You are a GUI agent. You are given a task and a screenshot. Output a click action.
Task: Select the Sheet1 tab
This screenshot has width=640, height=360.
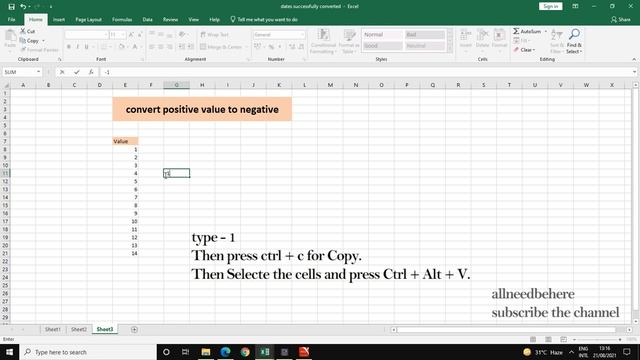point(53,329)
